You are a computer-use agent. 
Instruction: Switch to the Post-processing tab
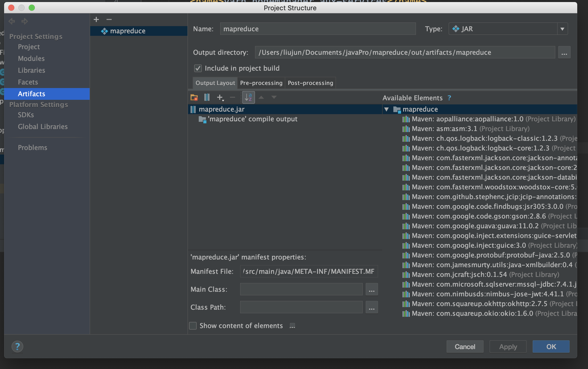click(310, 83)
